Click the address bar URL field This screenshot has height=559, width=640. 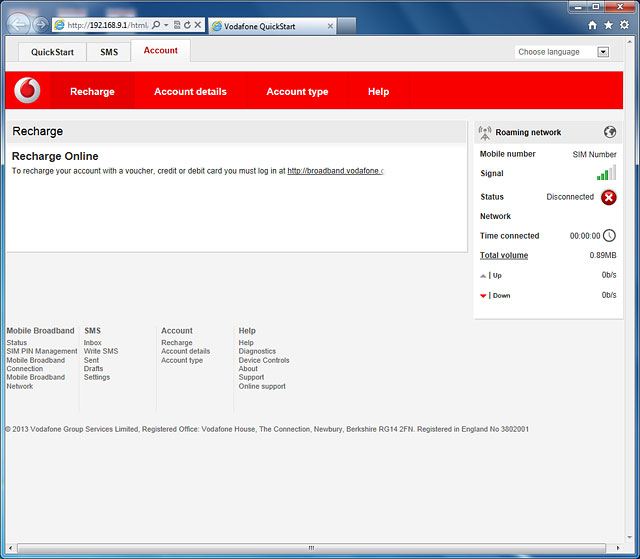[108, 25]
